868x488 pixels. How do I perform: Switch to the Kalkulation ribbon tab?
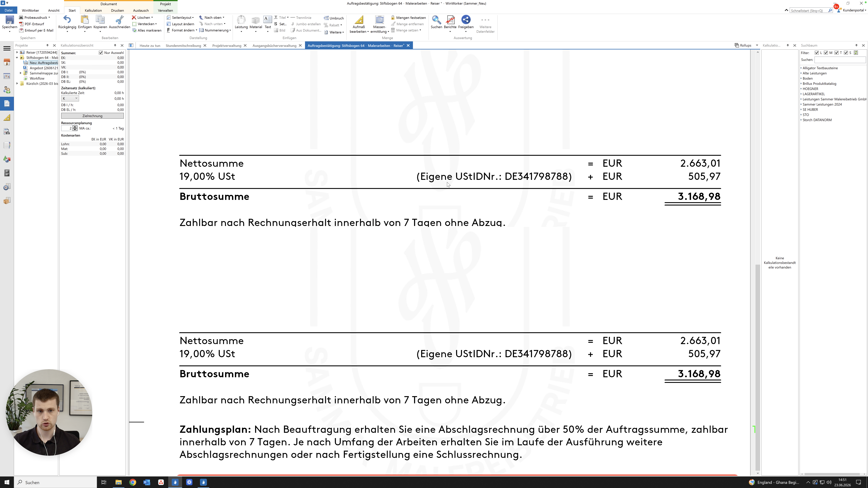click(93, 10)
